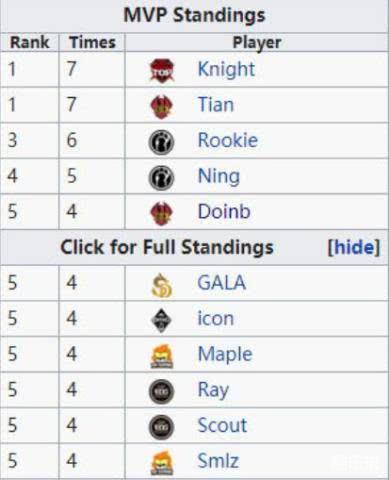Click the Invictus Gaming logo beside Rookie
Viewport: 389px width, 480px height.
[161, 142]
